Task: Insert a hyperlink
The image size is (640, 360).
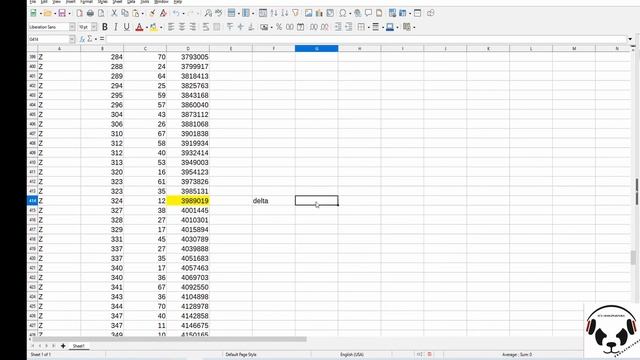Action: 358,13
